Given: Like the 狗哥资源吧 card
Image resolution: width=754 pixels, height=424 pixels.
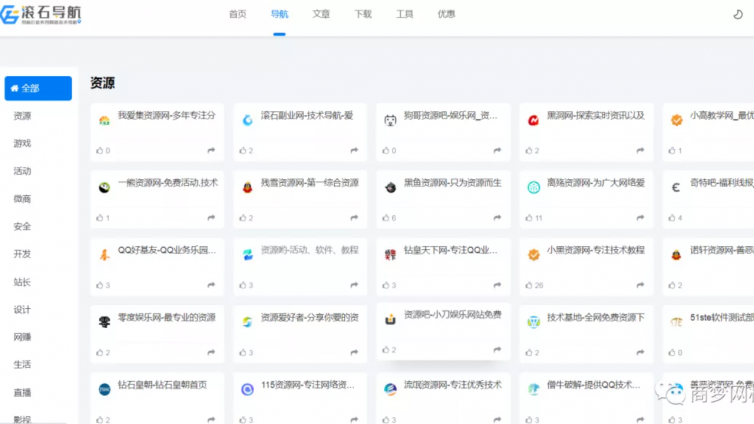Looking at the screenshot, I should (x=389, y=150).
